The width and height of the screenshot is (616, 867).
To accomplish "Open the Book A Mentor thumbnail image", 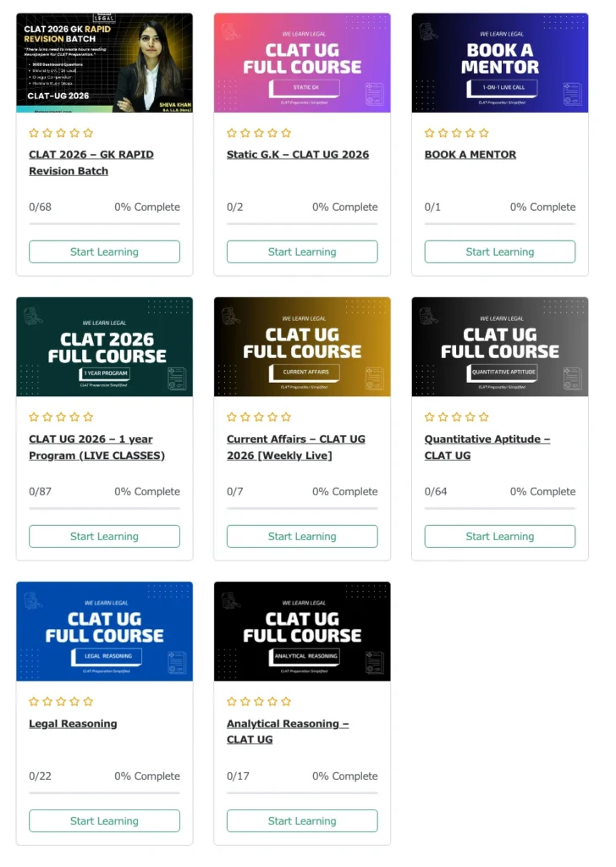I will click(500, 63).
